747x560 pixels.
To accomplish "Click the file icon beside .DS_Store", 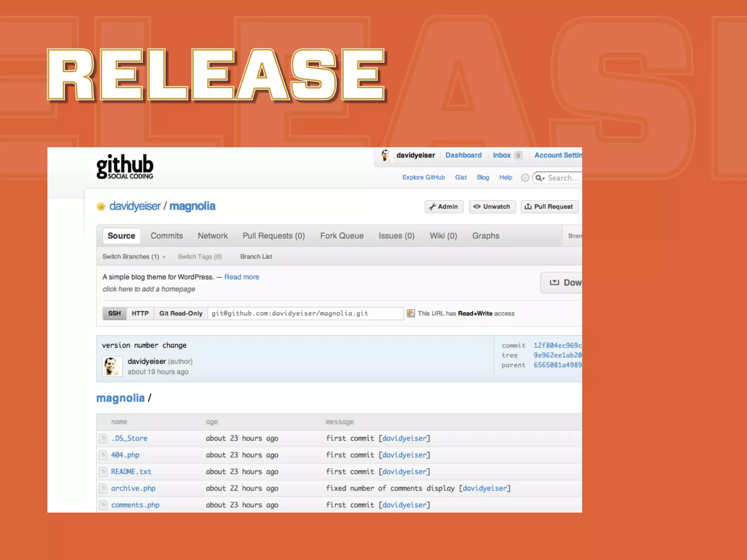I will [x=103, y=438].
